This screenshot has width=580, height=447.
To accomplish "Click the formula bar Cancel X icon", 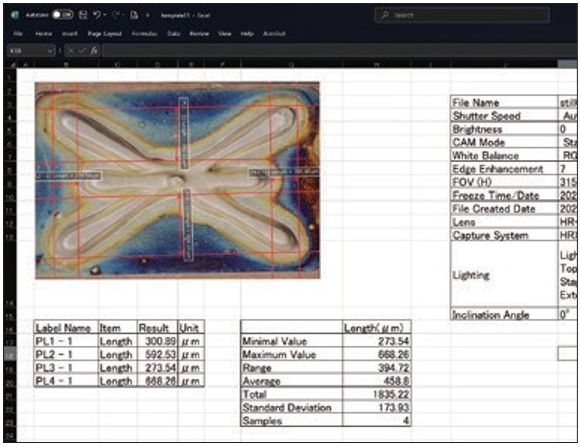I will (x=71, y=50).
